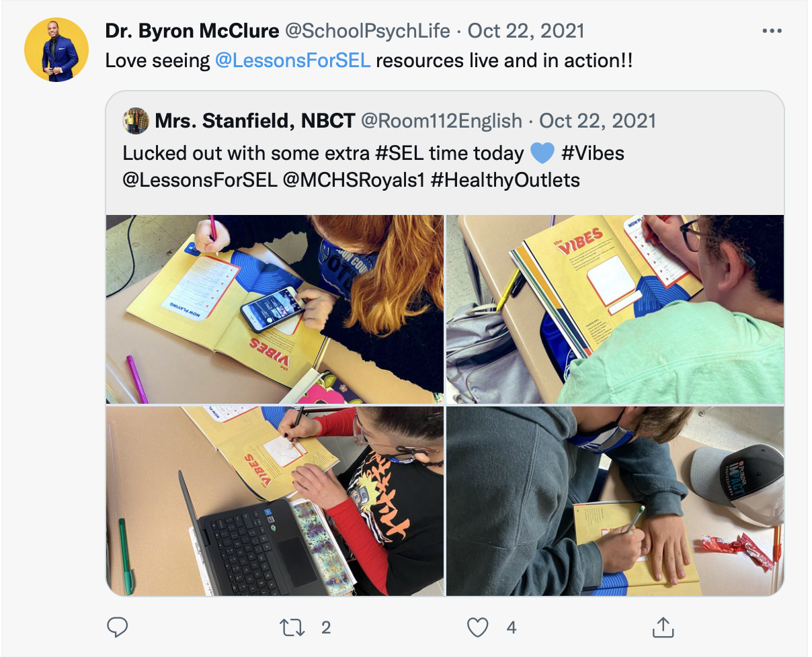
Task: Click the Oct 22, 2021 tweet timestamp
Action: 526,31
